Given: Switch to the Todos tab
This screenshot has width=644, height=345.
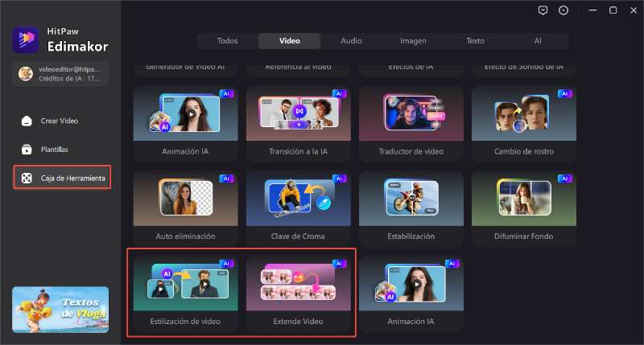Looking at the screenshot, I should click(x=228, y=41).
